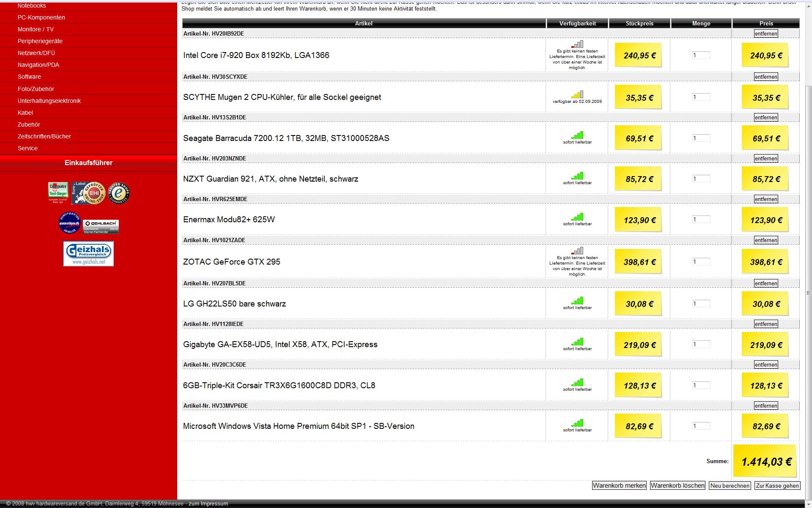
Task: Click availability bars icon for Intel Core i7-920
Action: click(x=577, y=44)
